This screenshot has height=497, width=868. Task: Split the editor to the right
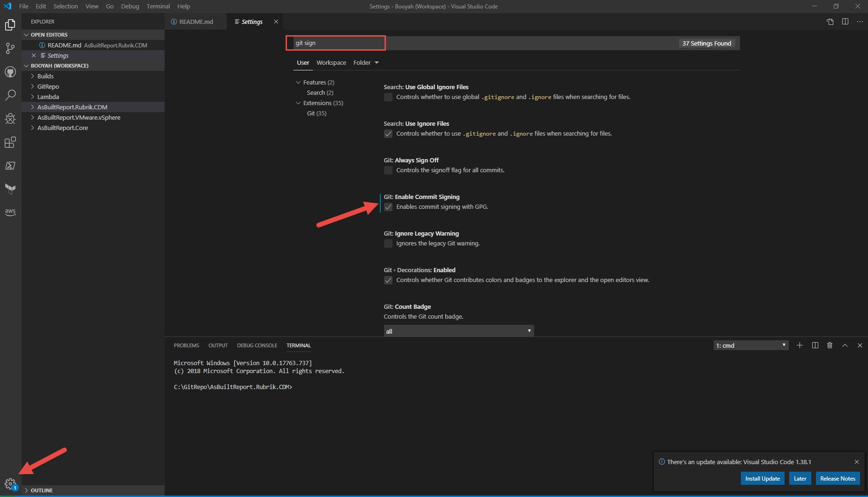pos(845,22)
